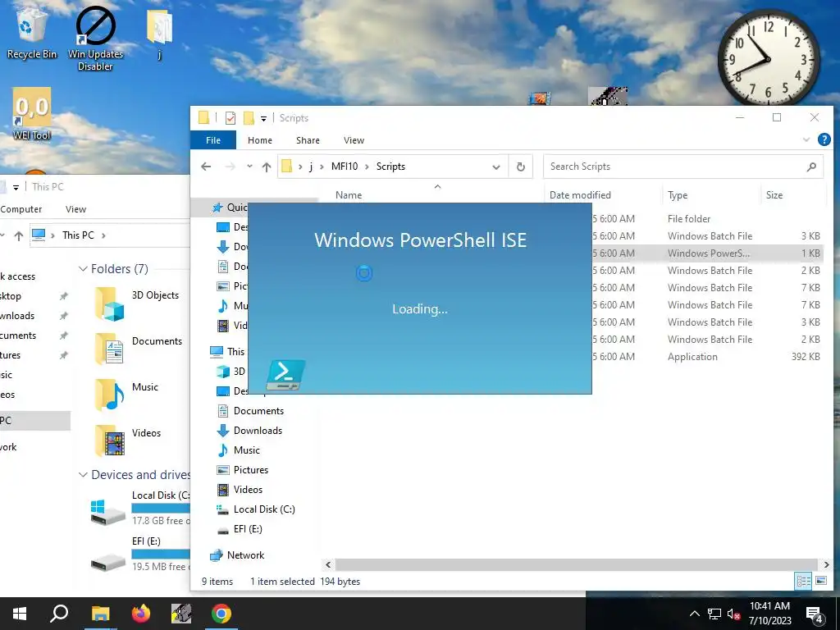Screen dimensions: 840x630
Task: Select Documents in Scripts navigation pane
Action: pos(258,411)
